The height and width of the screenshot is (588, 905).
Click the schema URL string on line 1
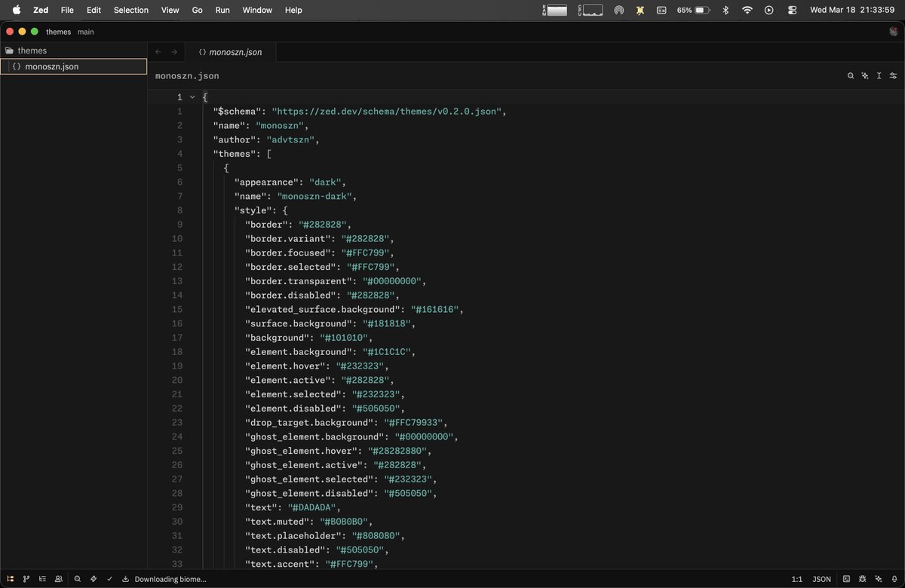pyautogui.click(x=388, y=112)
